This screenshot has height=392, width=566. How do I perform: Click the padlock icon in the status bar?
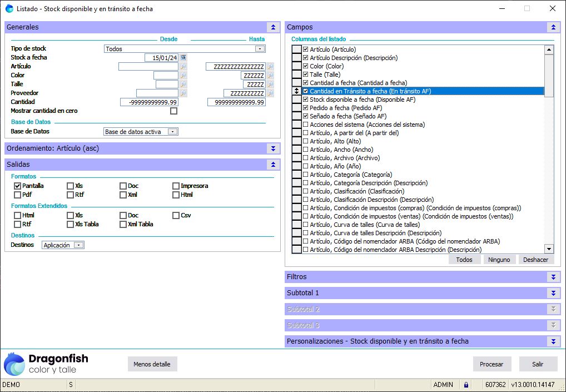466,384
